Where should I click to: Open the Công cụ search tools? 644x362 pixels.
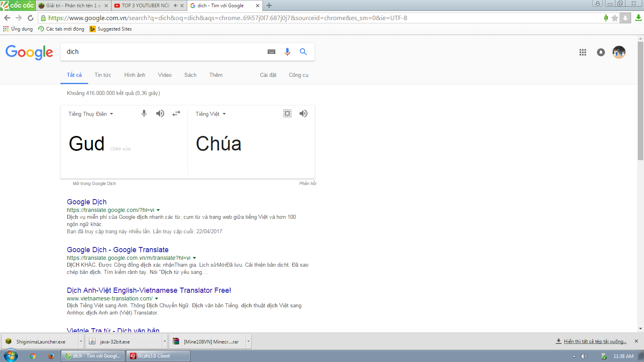click(299, 75)
